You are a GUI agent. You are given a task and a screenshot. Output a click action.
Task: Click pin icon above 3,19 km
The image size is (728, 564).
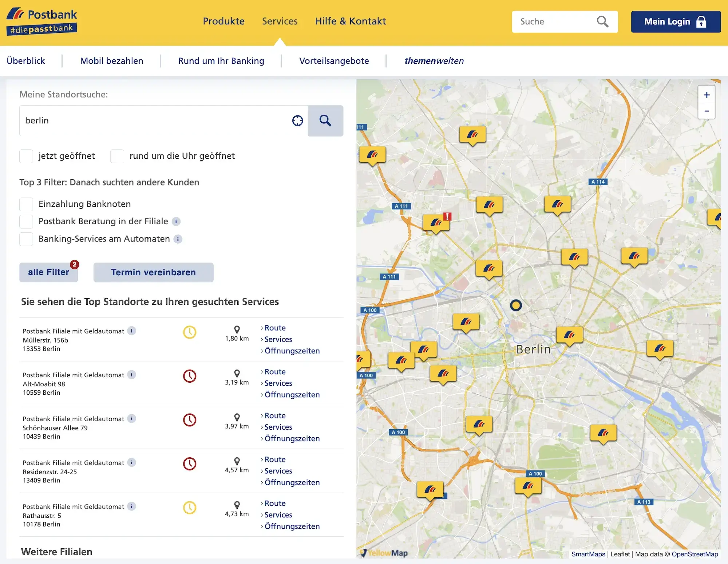(237, 373)
